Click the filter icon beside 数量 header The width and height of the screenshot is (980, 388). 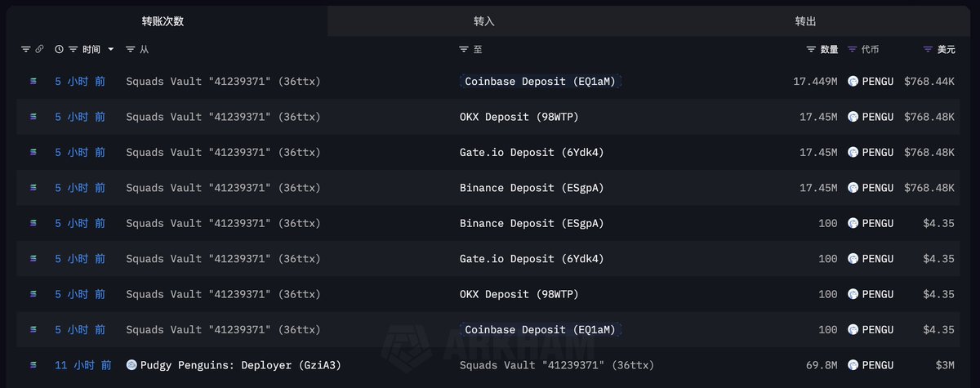point(811,49)
